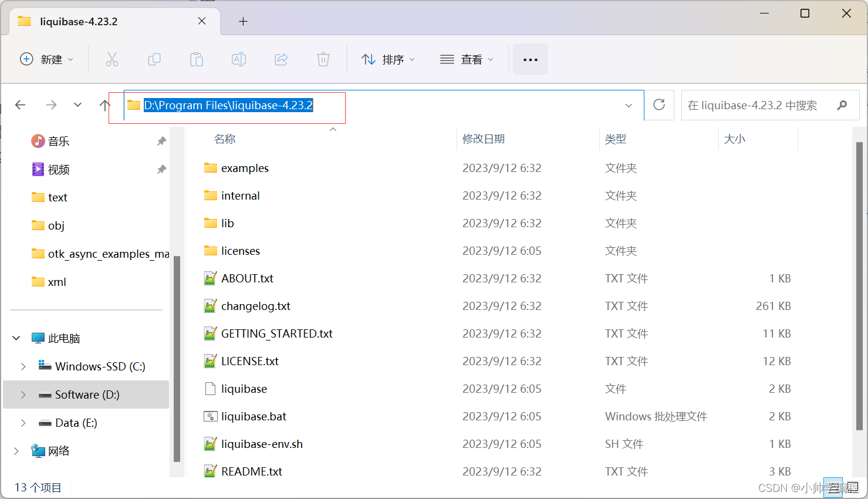Click the 261 KB size cell
The image size is (868, 499).
click(774, 306)
